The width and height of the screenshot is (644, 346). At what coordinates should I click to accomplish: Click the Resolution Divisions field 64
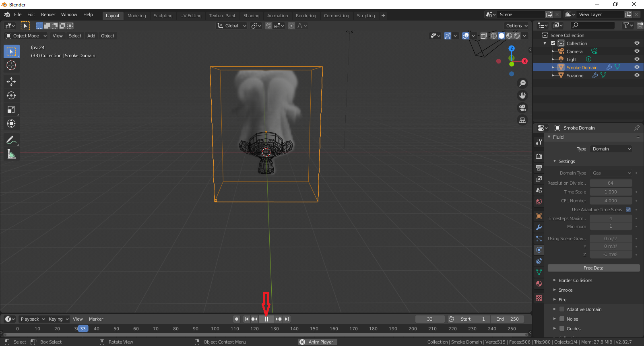[x=611, y=183]
